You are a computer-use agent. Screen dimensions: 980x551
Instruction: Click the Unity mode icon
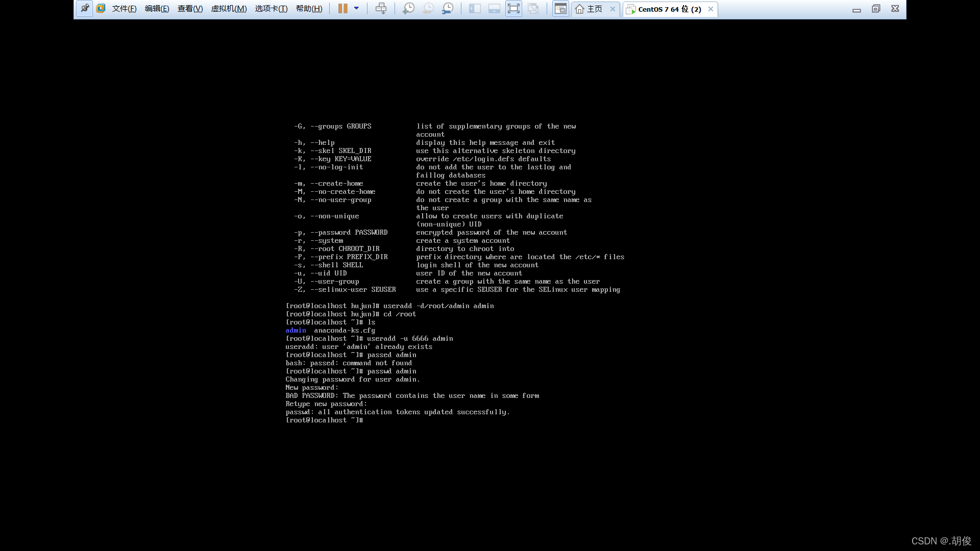pos(533,8)
